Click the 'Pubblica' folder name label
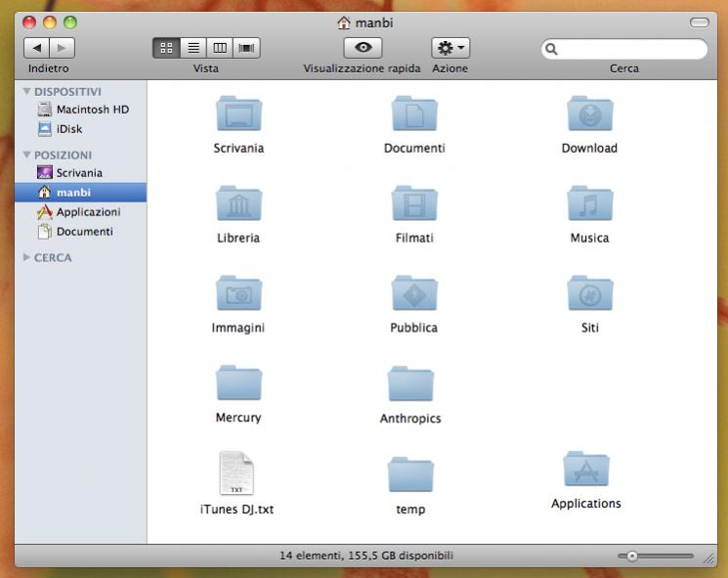This screenshot has width=728, height=578. tap(414, 328)
